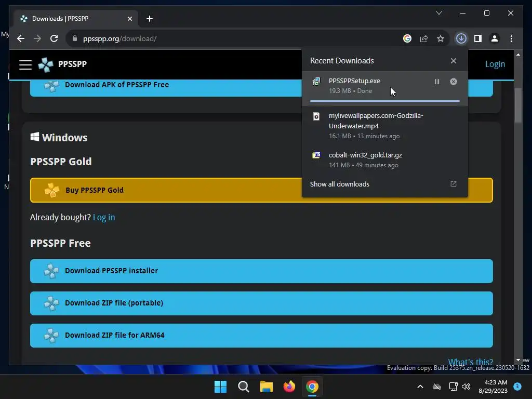Click Show all downloads
Screen dimensions: 532x399
pos(340,184)
